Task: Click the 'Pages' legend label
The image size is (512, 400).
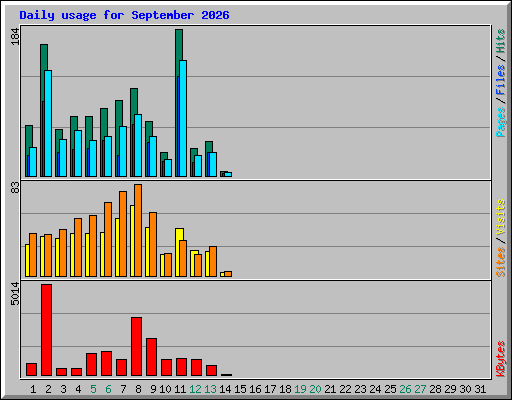Action: tap(501, 122)
